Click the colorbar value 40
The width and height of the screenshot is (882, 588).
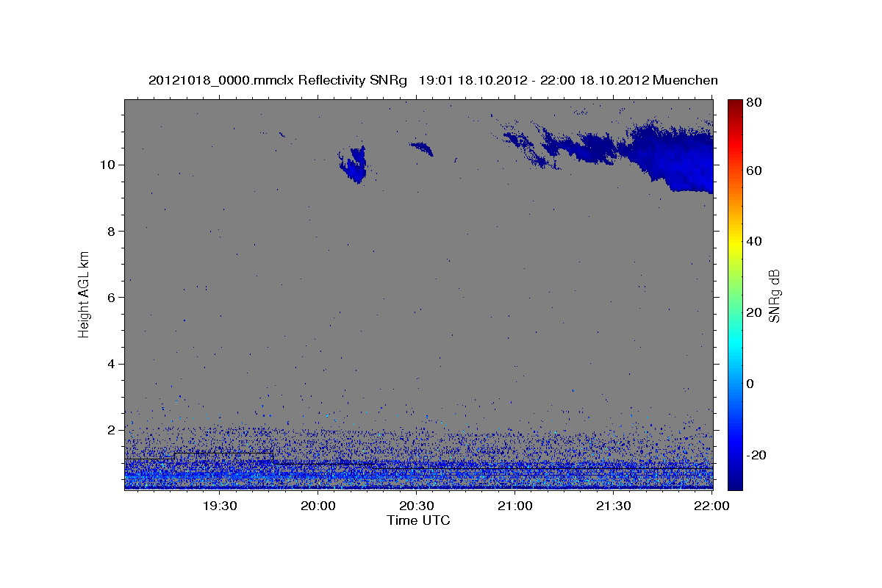point(755,241)
